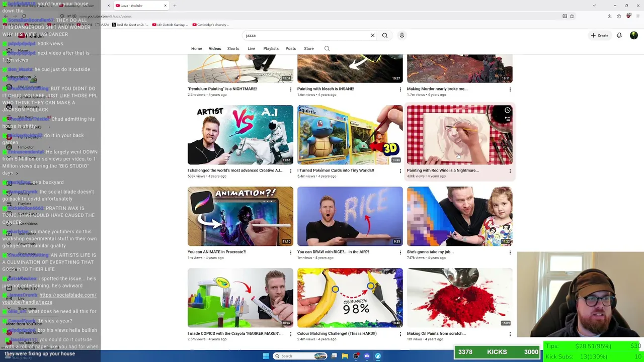
Task: Play the red wine painting video thumbnail
Action: pyautogui.click(x=460, y=135)
